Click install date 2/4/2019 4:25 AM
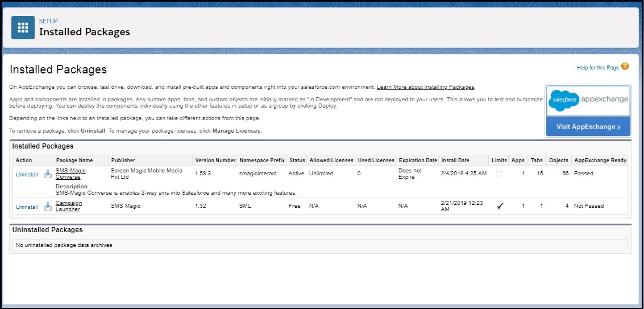The width and height of the screenshot is (644, 309). pyautogui.click(x=464, y=174)
